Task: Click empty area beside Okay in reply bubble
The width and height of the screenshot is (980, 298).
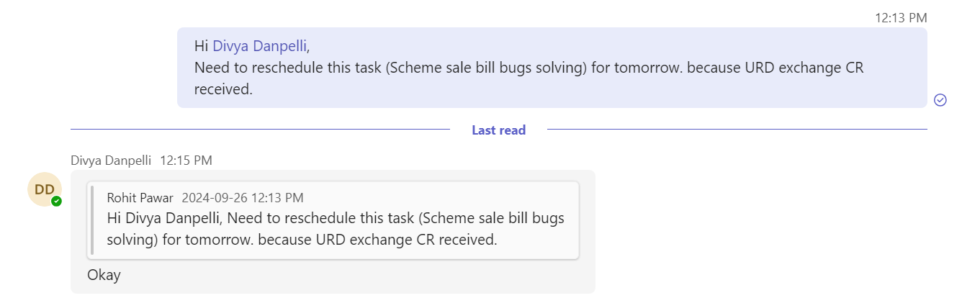Action: pyautogui.click(x=360, y=275)
